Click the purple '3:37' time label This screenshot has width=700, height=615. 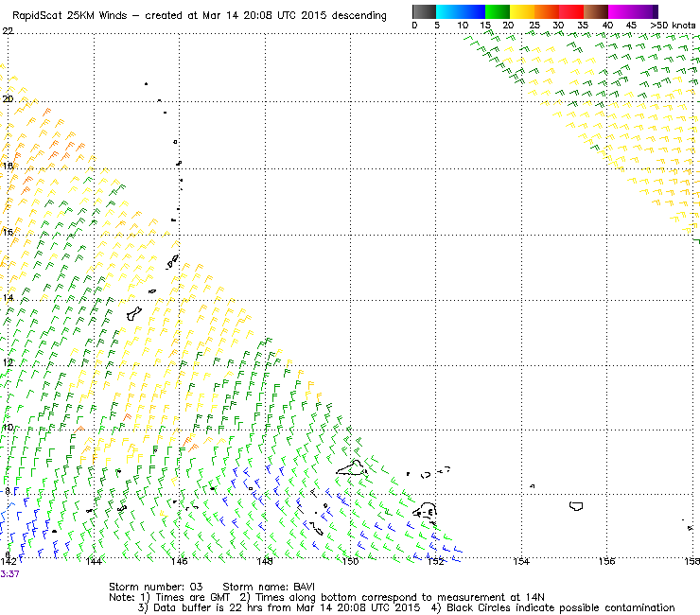pos(9,574)
